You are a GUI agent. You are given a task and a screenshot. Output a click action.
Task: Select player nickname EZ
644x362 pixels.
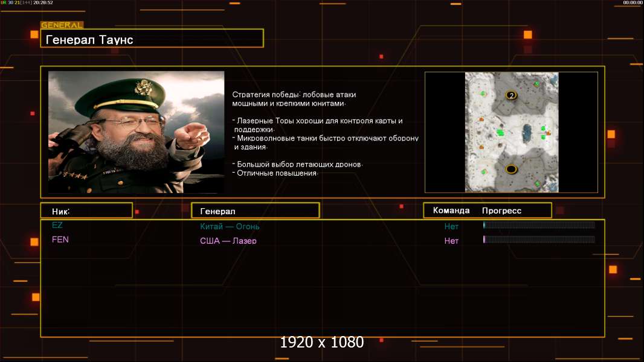57,225
